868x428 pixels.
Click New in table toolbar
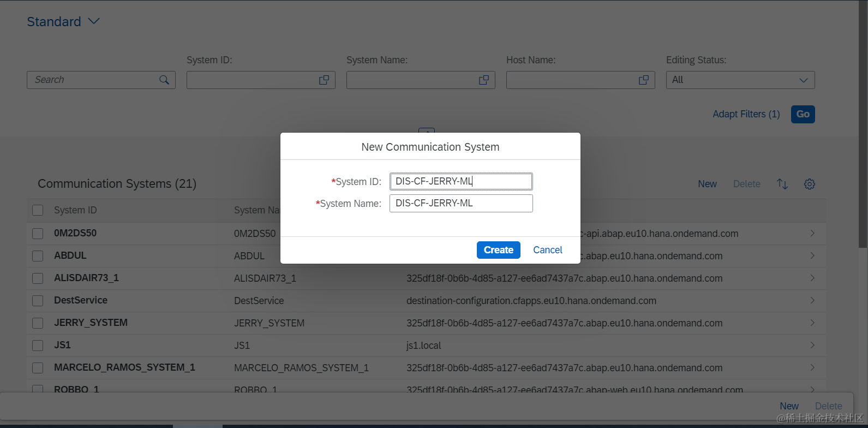(x=707, y=184)
